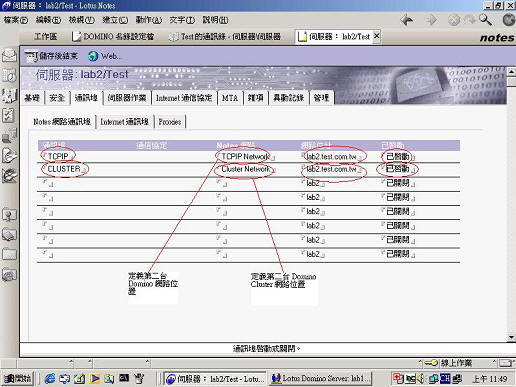Toggle 已啟動 enabled status for CLUSTER row

(x=398, y=169)
